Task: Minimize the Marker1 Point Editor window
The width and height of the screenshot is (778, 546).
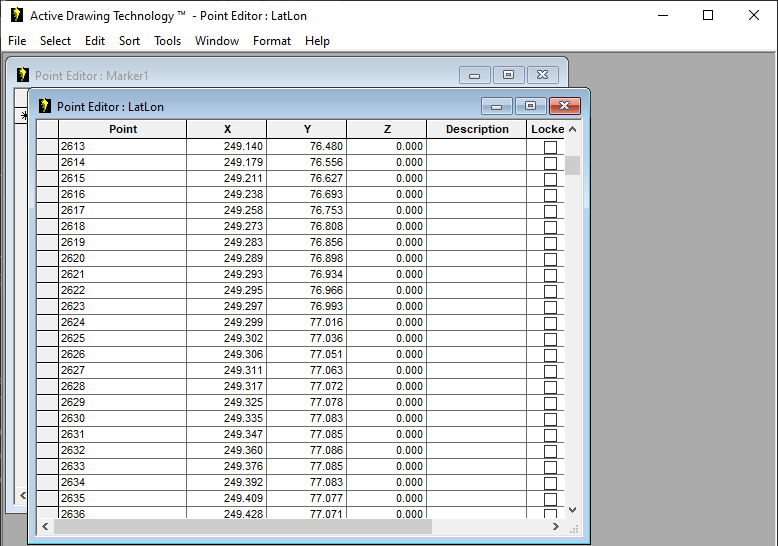Action: click(x=474, y=75)
